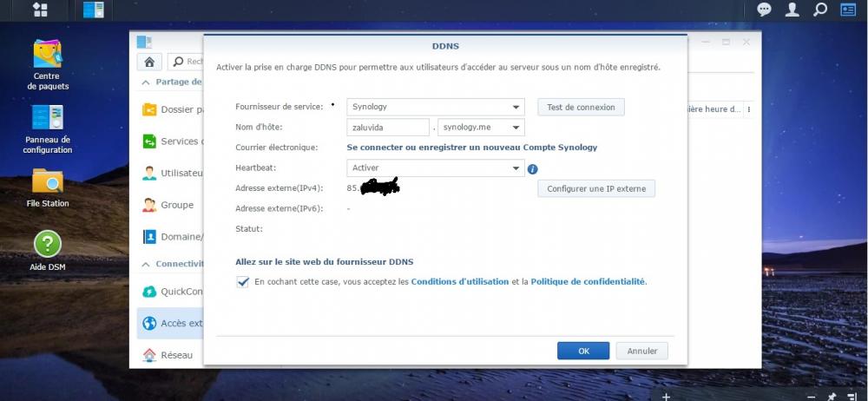
Task: Click the hostname field containing zaluvida
Action: pos(388,128)
